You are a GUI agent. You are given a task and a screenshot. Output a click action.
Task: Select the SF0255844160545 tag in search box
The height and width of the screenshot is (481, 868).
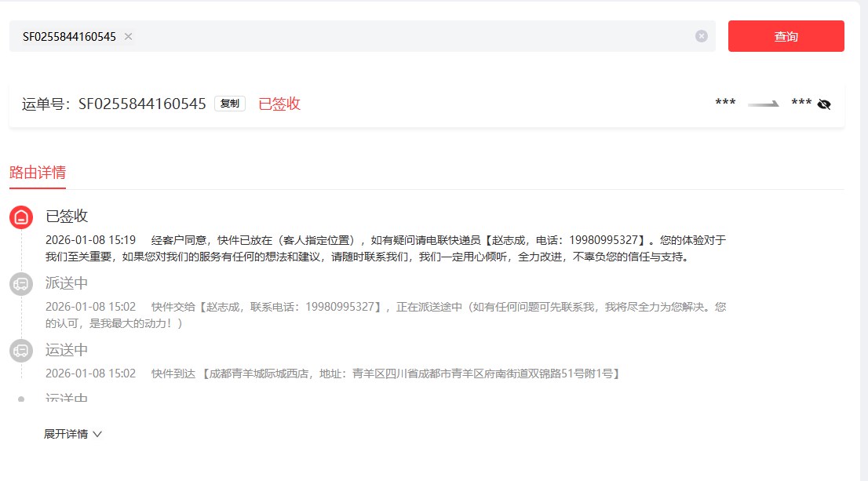(69, 36)
